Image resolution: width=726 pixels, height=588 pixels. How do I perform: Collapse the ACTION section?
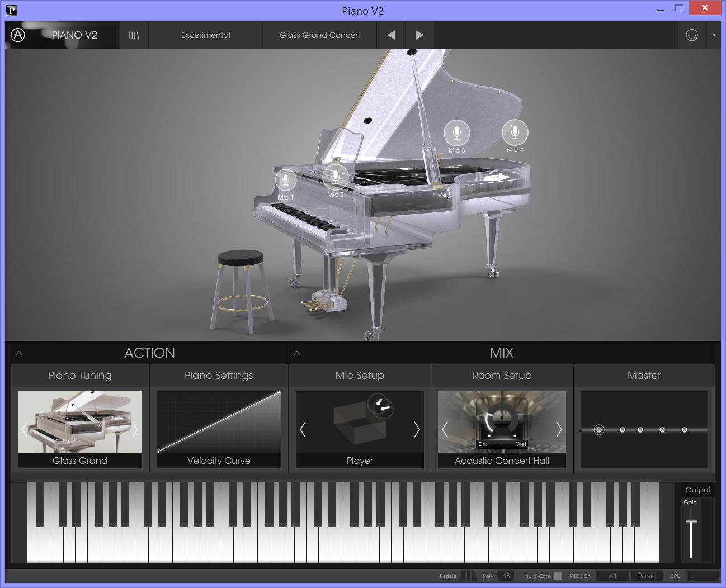(x=19, y=353)
